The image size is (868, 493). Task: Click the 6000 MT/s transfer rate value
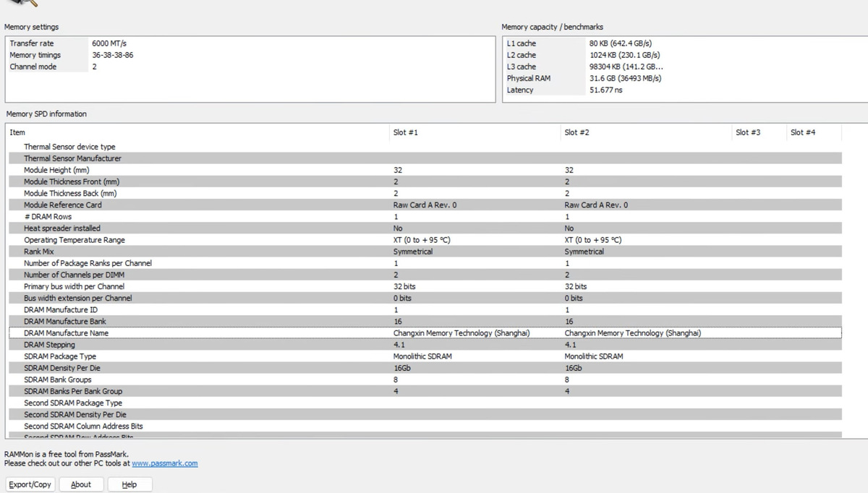(109, 43)
